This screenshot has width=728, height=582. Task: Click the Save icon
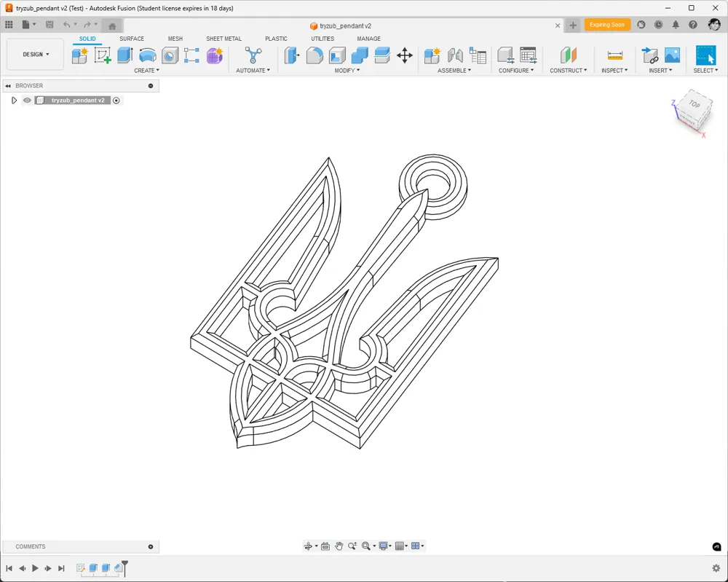coord(50,25)
